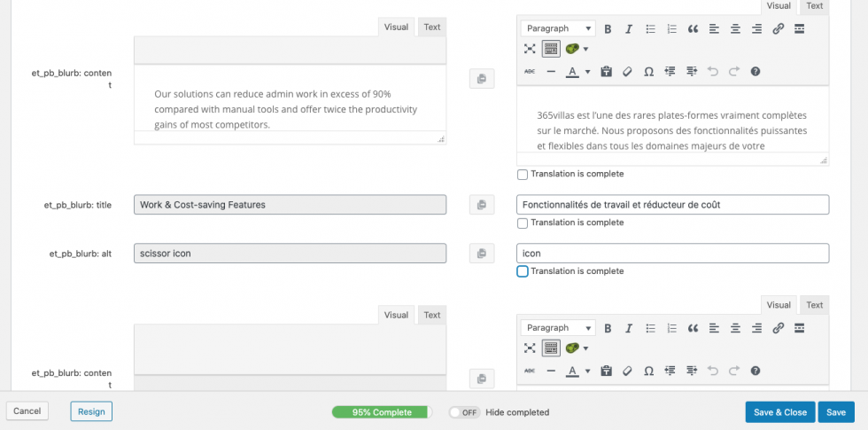Screen dimensions: 868x430
Task: Copy the original title into the translation
Action: pyautogui.click(x=481, y=205)
